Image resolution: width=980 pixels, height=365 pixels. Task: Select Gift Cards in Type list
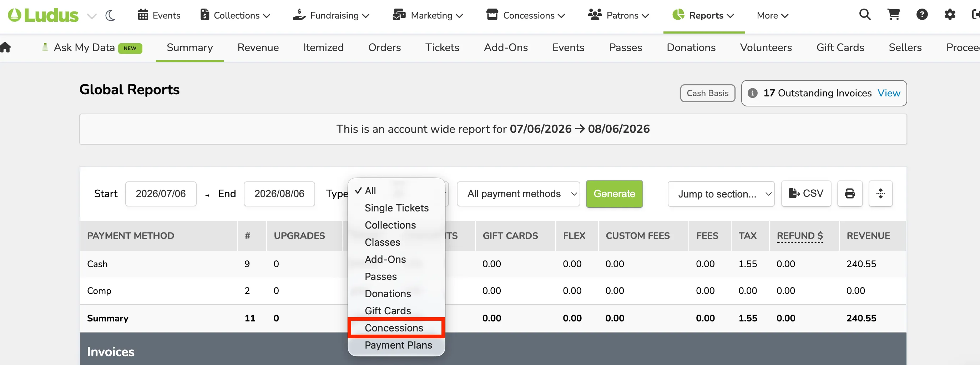point(396,311)
